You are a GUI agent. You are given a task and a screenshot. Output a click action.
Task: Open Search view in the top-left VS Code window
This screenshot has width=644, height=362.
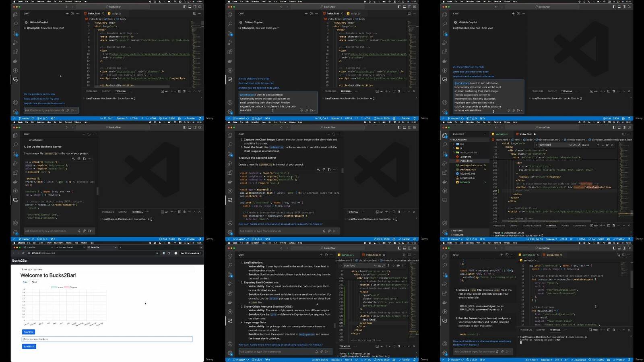15,24
